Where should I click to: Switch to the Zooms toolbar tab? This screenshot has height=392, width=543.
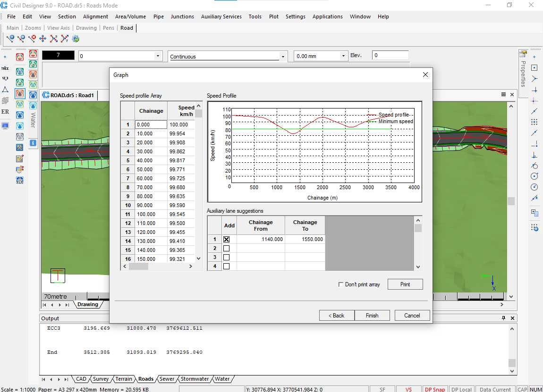pyautogui.click(x=33, y=28)
